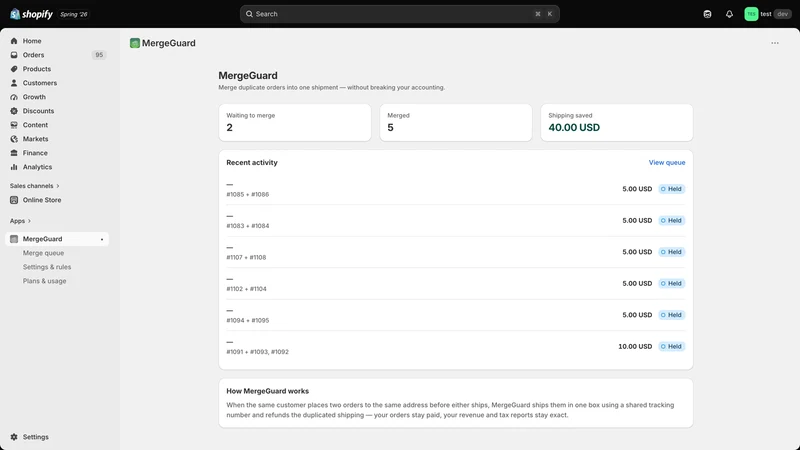Viewport: 800px width, 450px height.
Task: Click the pin dot next to MergeGuard
Action: [102, 239]
